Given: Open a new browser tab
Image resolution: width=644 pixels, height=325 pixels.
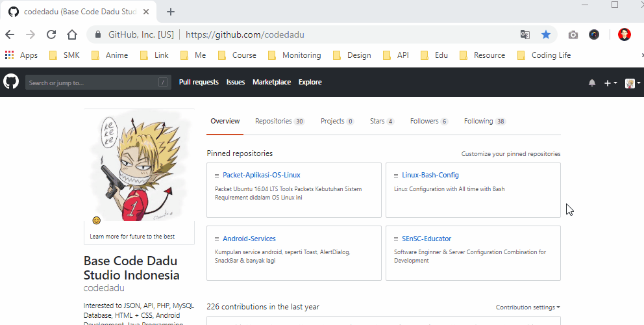Looking at the screenshot, I should [x=171, y=12].
